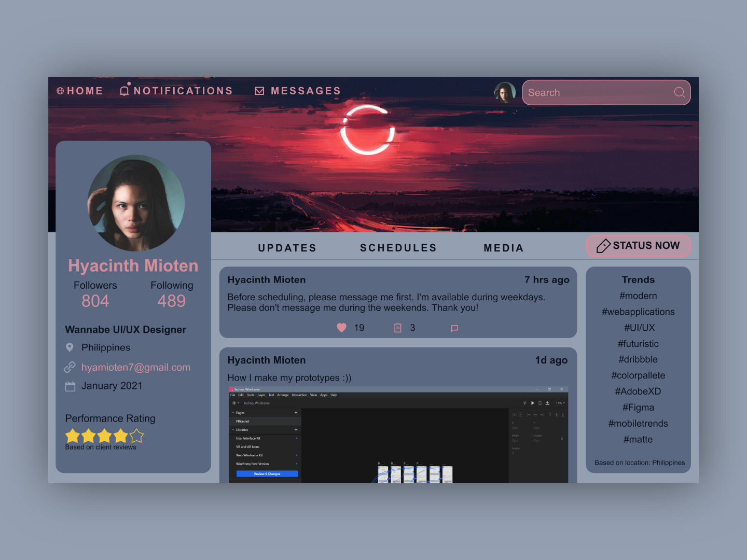Open the Notifications bell icon
747x560 pixels.
click(x=124, y=90)
